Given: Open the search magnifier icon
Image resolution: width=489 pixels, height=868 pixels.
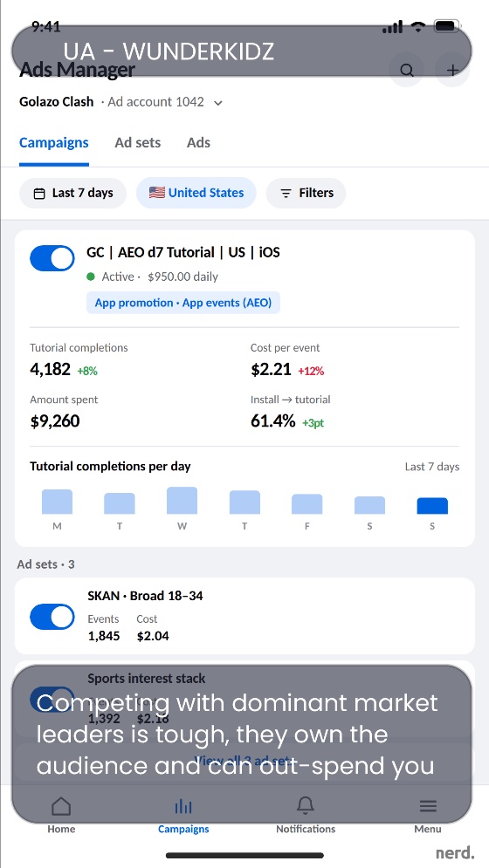Looking at the screenshot, I should tap(407, 71).
